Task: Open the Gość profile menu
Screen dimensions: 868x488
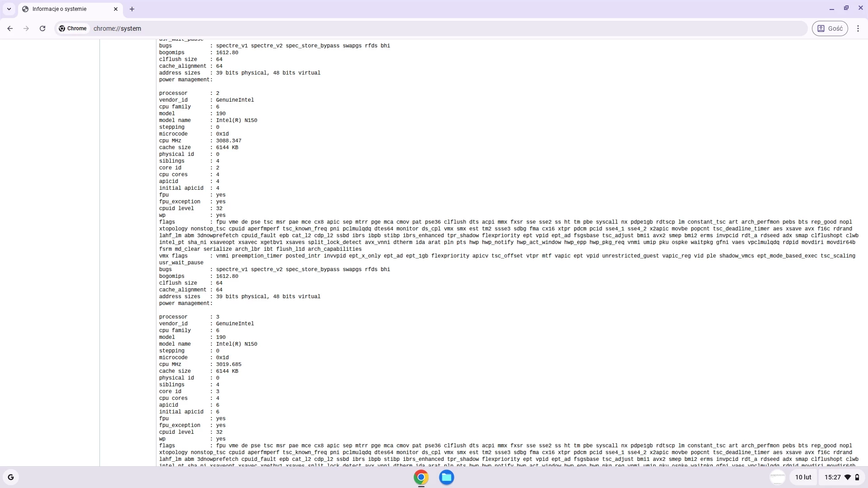Action: coord(830,28)
